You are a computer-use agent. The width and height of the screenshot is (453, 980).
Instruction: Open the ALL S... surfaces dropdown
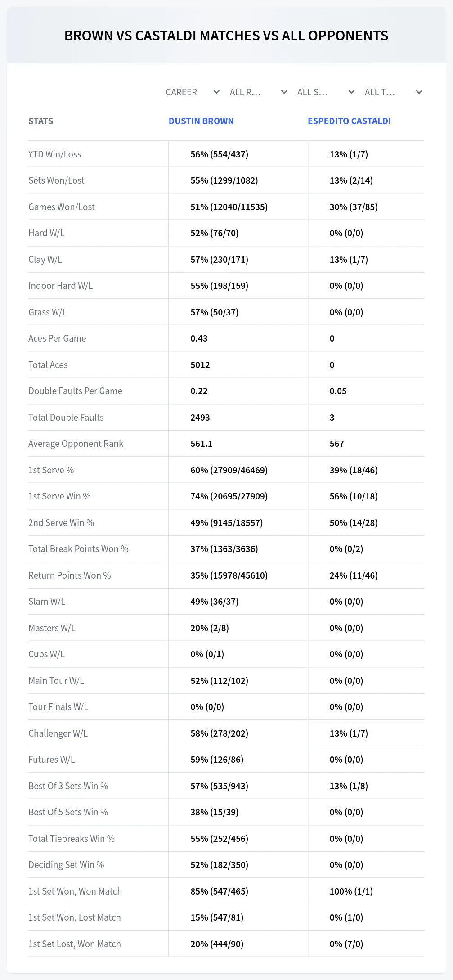click(x=326, y=92)
